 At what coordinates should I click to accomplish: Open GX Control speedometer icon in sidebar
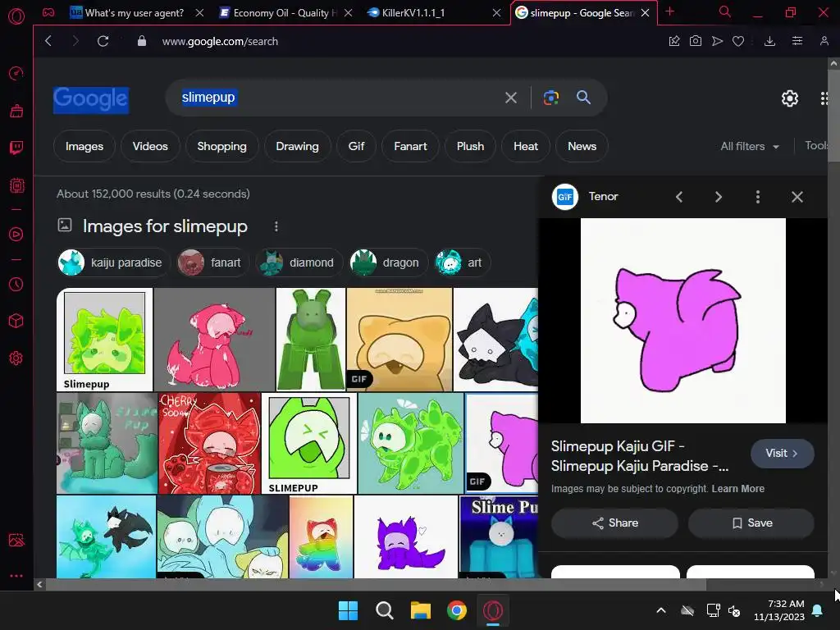16,73
